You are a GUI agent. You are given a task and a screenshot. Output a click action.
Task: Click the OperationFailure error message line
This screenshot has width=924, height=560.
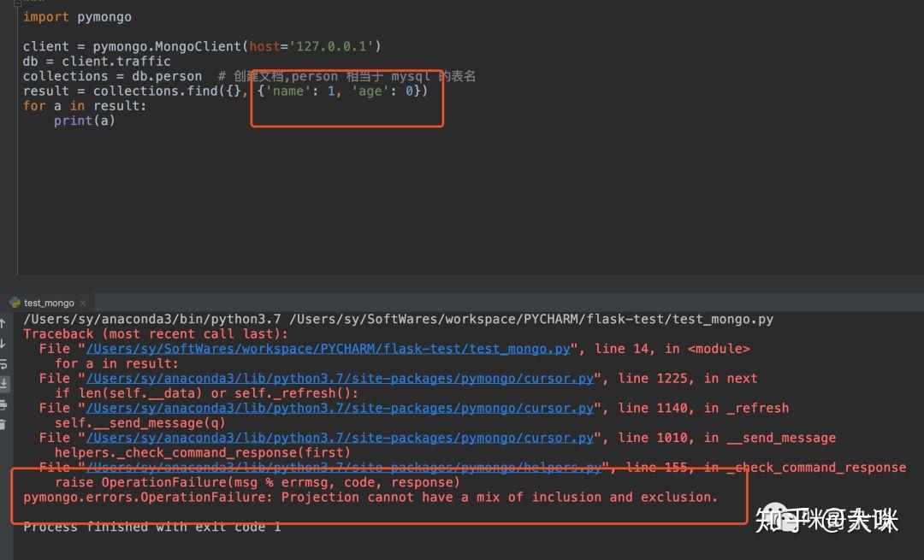(370, 497)
